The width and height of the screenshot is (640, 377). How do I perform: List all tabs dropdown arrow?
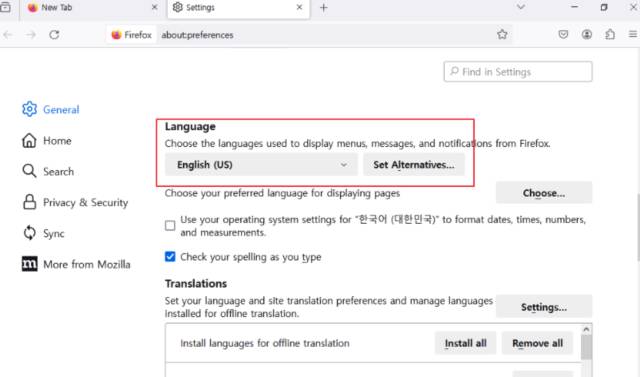click(521, 7)
